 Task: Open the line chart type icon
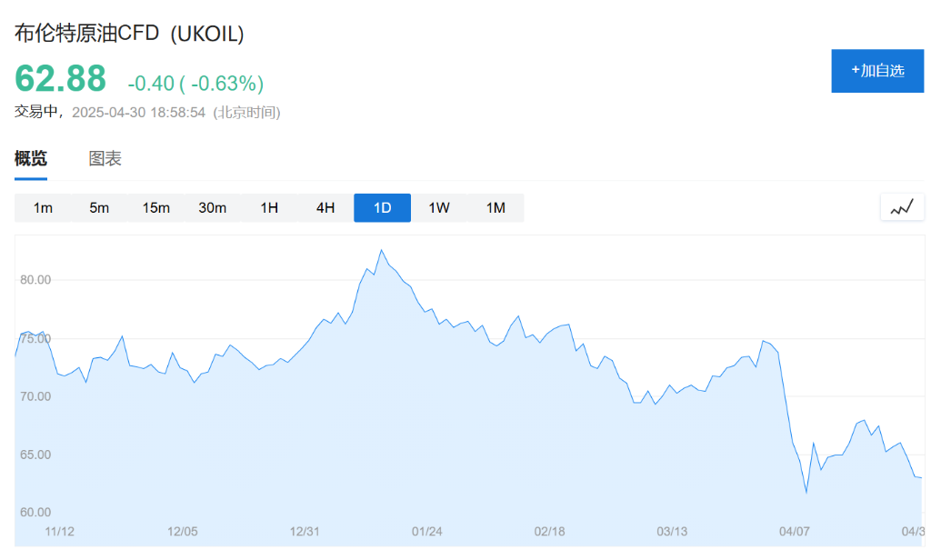(901, 207)
